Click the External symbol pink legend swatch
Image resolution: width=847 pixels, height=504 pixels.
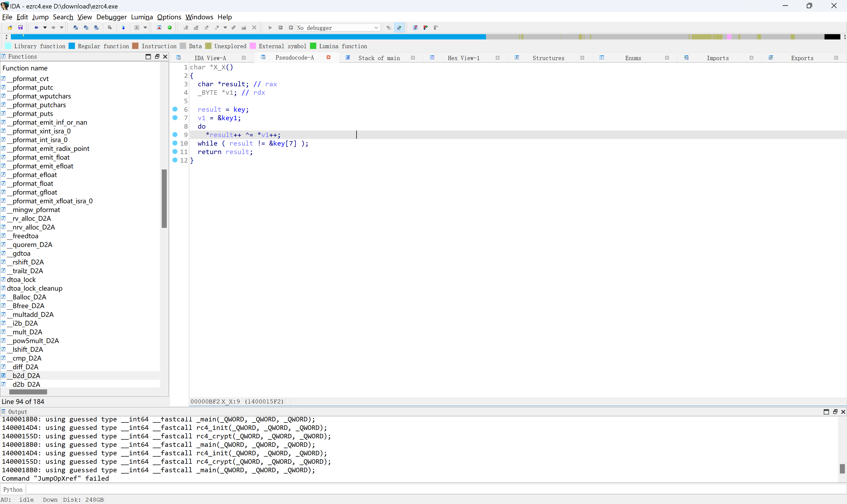[x=253, y=46]
